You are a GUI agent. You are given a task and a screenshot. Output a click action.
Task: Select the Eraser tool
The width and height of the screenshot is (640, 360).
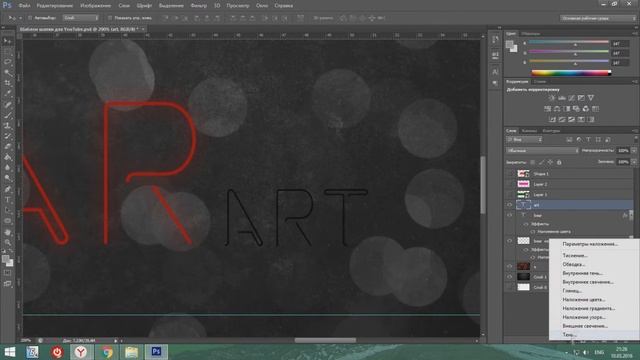pyautogui.click(x=7, y=147)
